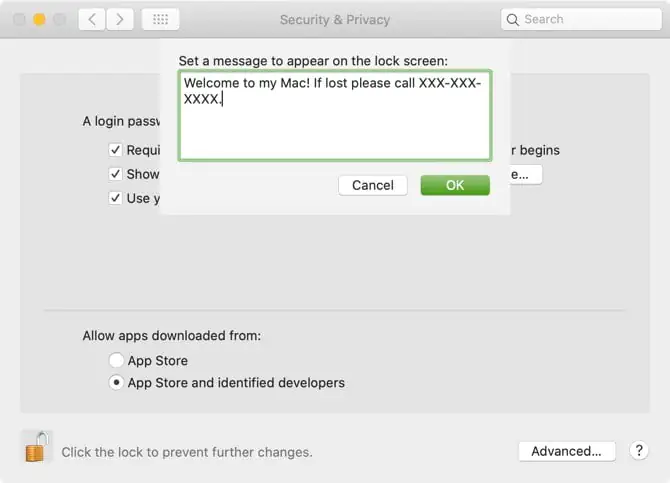Click the back navigation arrow
Viewport: 670px width, 483px height.
(x=92, y=19)
